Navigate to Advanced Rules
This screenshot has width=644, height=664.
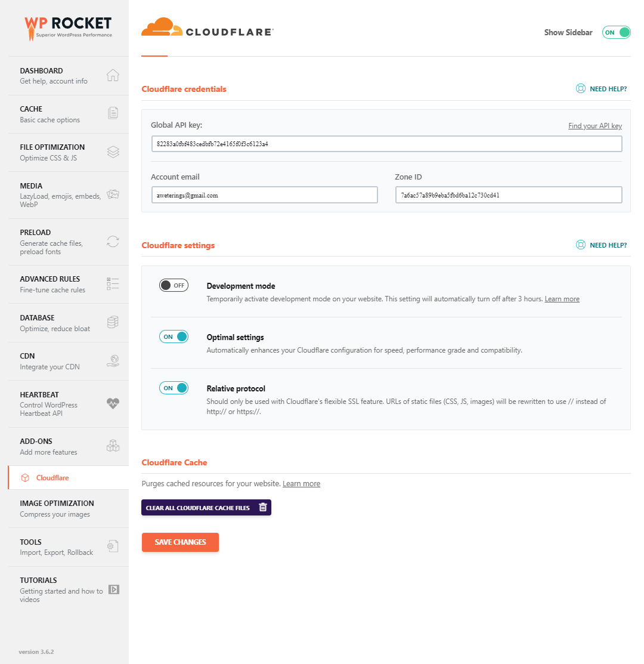point(68,284)
